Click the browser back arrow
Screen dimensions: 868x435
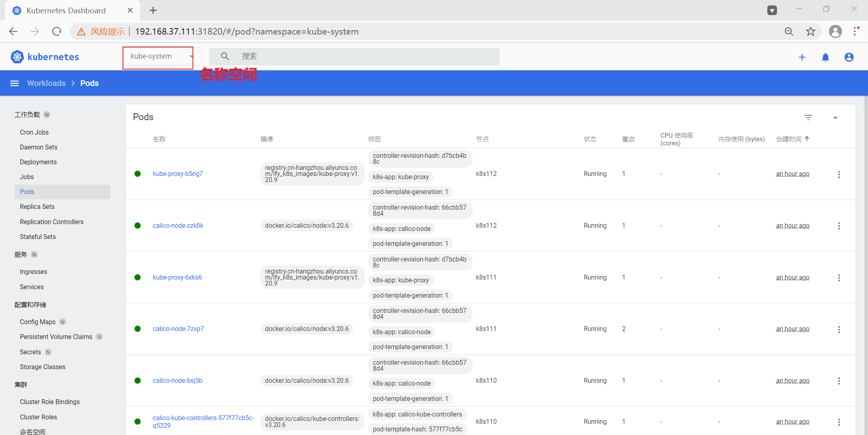(x=13, y=31)
